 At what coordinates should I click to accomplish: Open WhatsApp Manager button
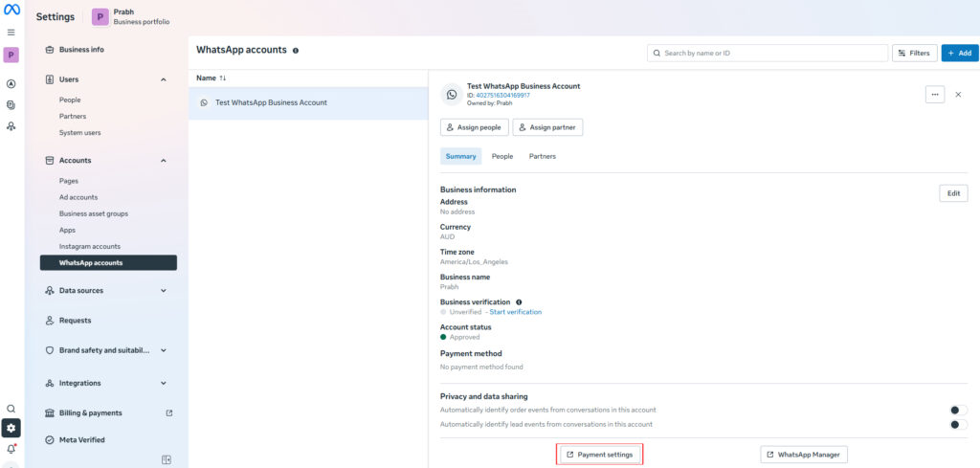tap(804, 455)
